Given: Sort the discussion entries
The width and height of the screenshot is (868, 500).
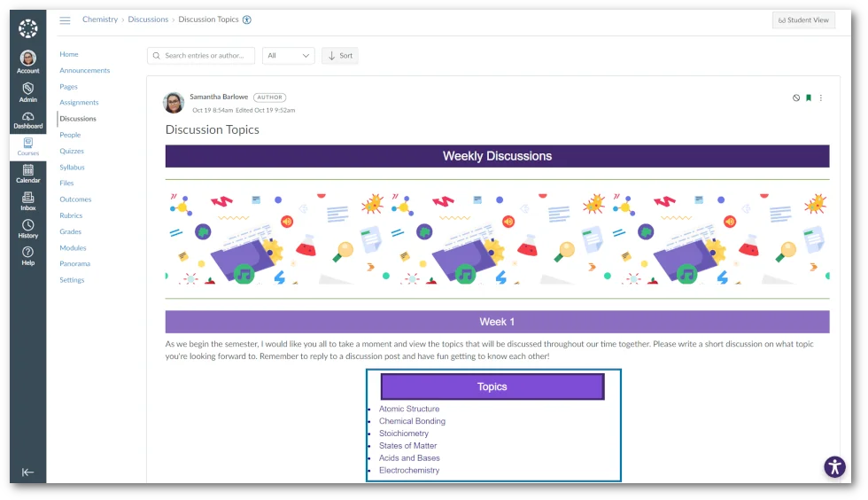Looking at the screenshot, I should click(x=340, y=56).
